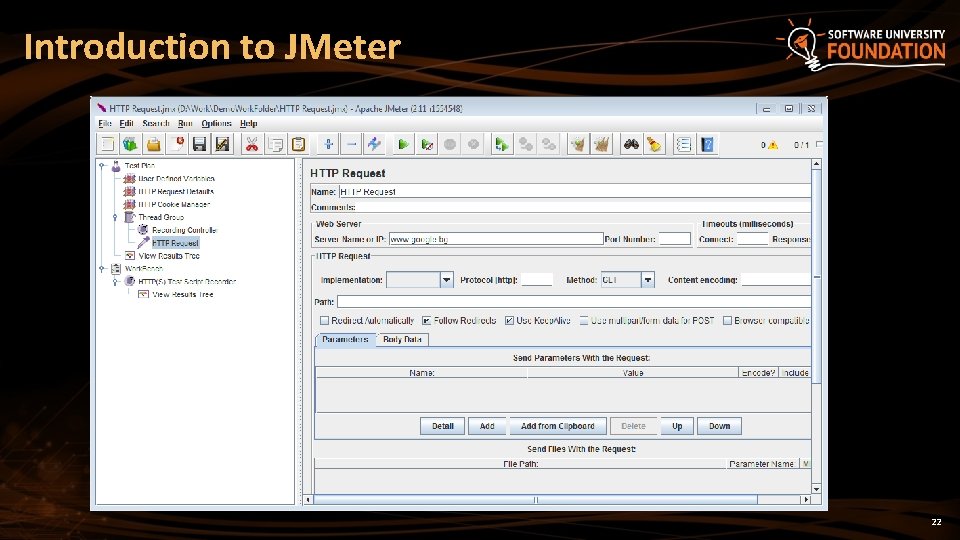Enable Browser-compatible headers checkbox

pyautogui.click(x=727, y=320)
